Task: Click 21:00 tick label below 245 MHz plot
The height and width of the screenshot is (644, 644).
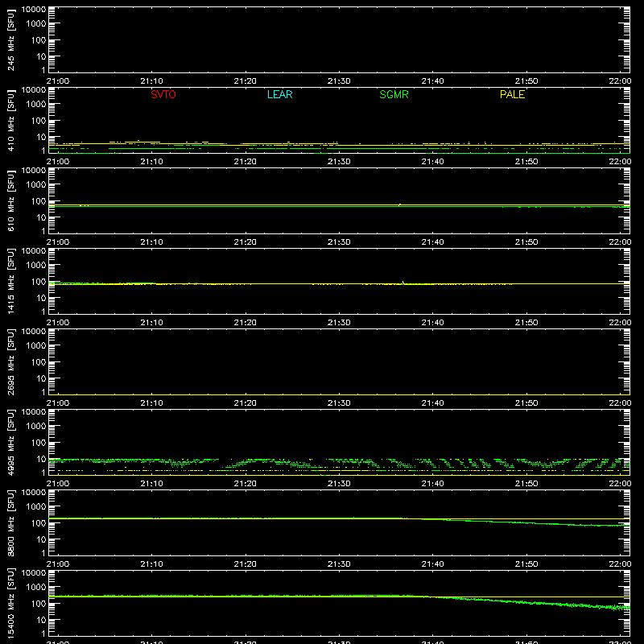Action: 58,81
